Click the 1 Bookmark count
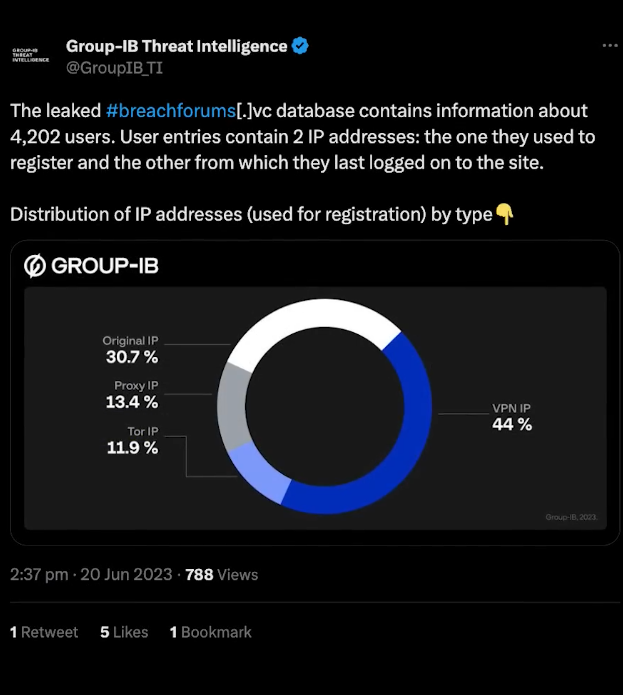 pos(210,632)
